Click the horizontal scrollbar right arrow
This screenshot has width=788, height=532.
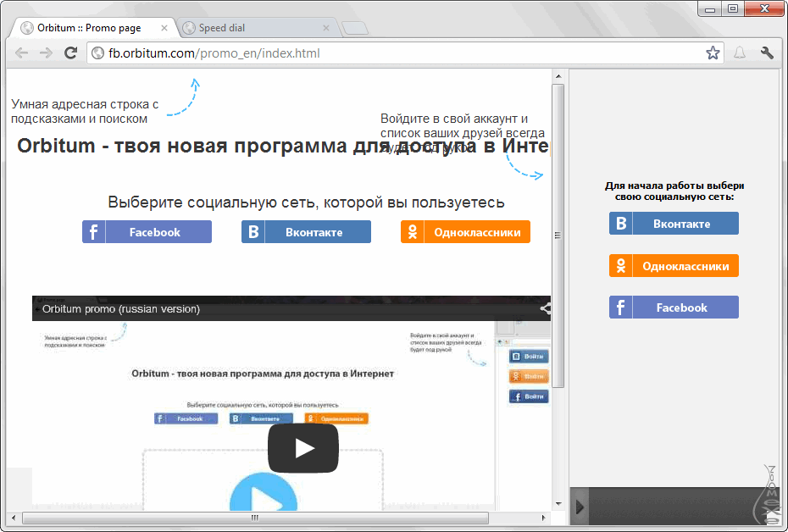pyautogui.click(x=543, y=518)
